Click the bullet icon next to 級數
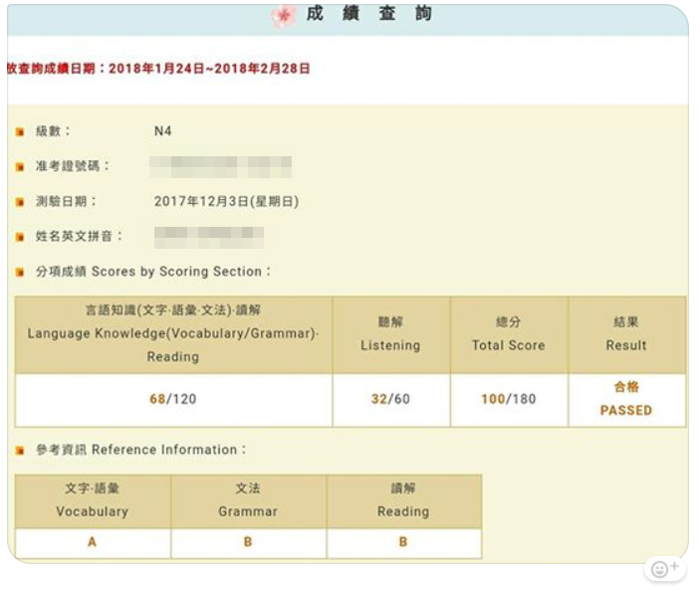This screenshot has height=594, width=700. tap(20, 131)
